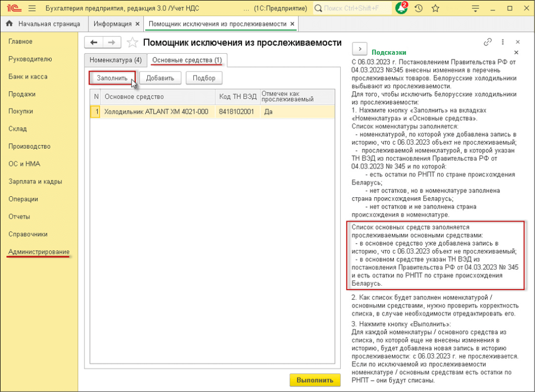Open the Справочники section
The width and height of the screenshot is (535, 392).
point(28,234)
